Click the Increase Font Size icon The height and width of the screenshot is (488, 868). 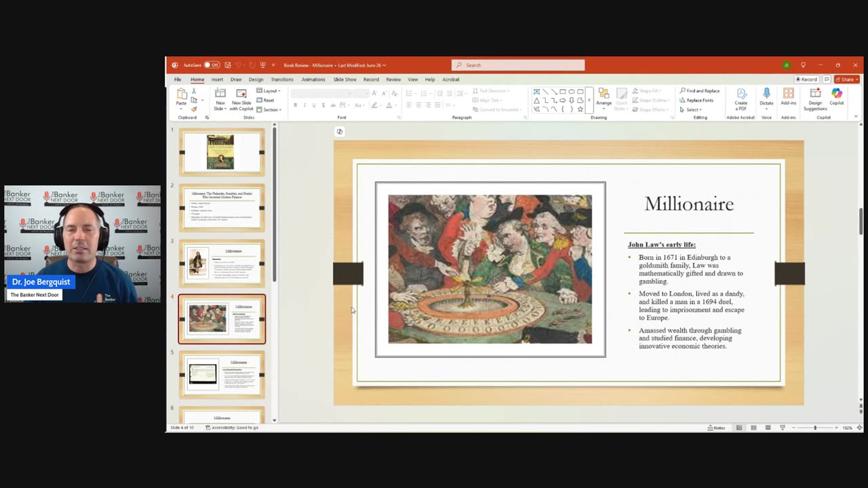click(x=374, y=92)
